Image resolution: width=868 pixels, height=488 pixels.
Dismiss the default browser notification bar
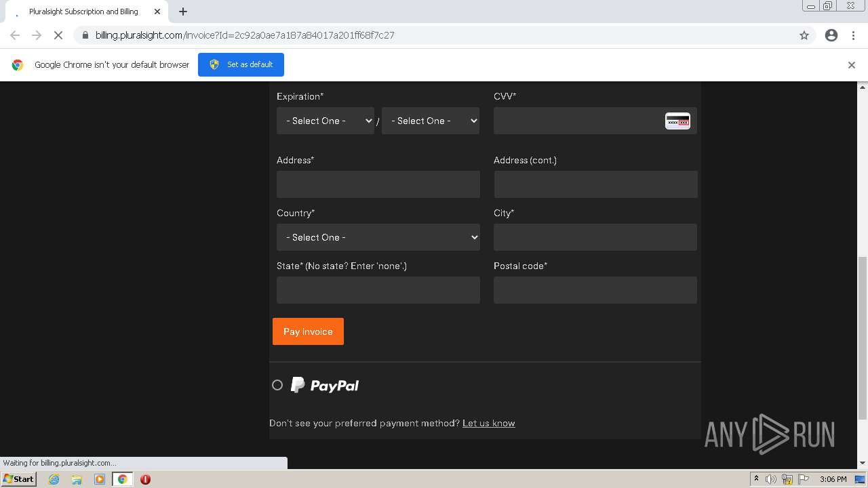pyautogui.click(x=852, y=65)
